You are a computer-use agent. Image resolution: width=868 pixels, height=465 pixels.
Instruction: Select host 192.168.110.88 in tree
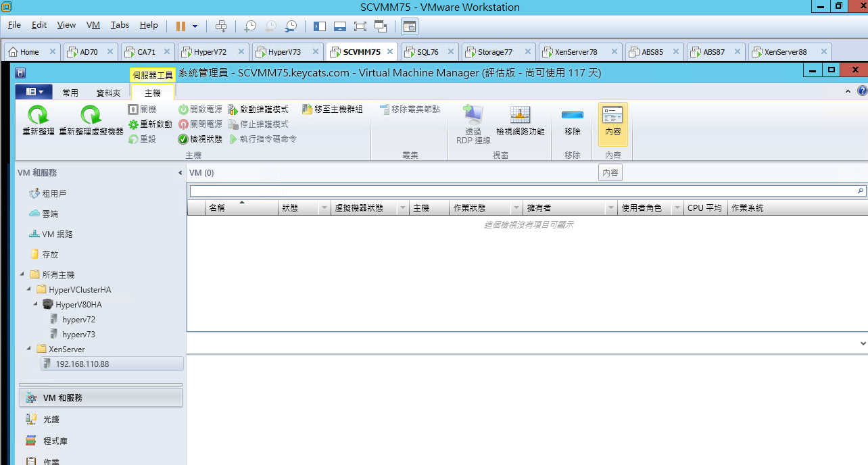tap(112, 364)
